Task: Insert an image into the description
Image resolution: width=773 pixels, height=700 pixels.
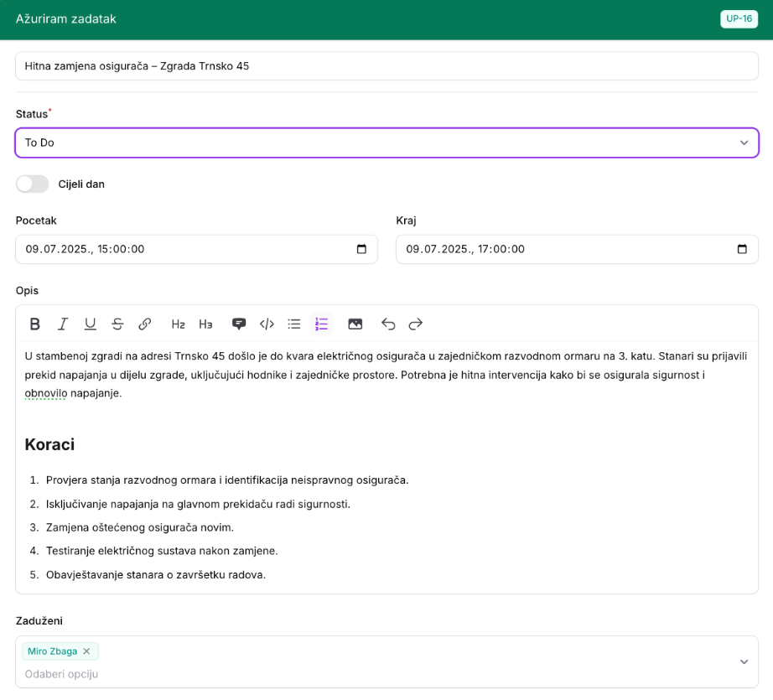Action: (355, 324)
